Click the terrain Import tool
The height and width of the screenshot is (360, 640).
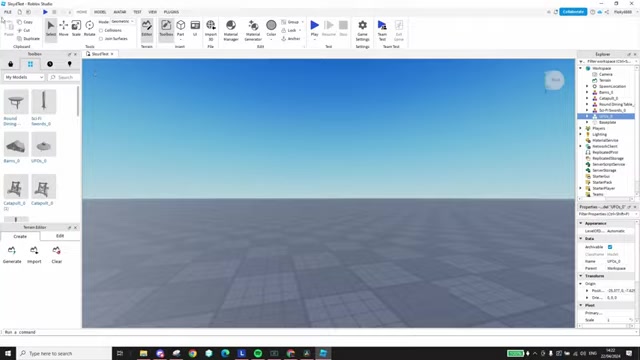[x=34, y=255]
